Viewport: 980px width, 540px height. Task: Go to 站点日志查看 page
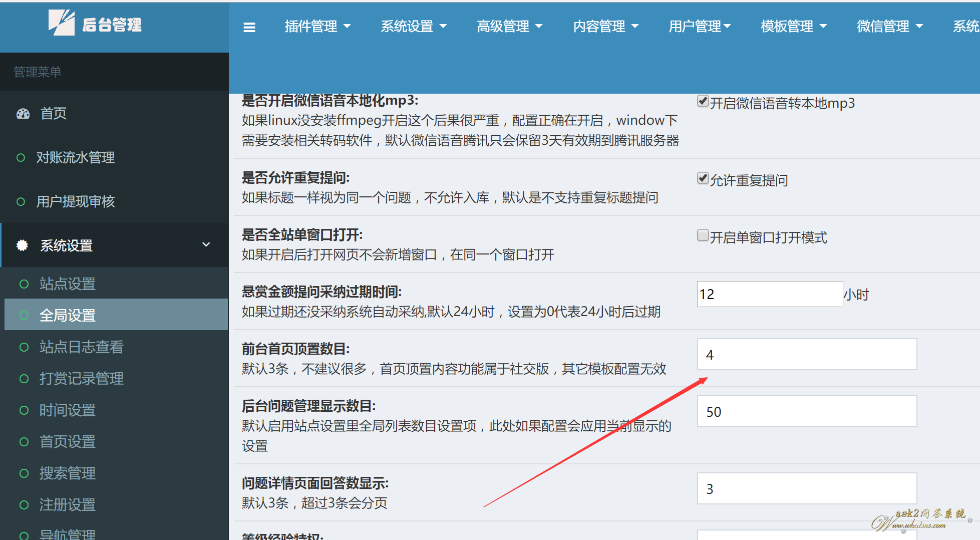coord(81,347)
